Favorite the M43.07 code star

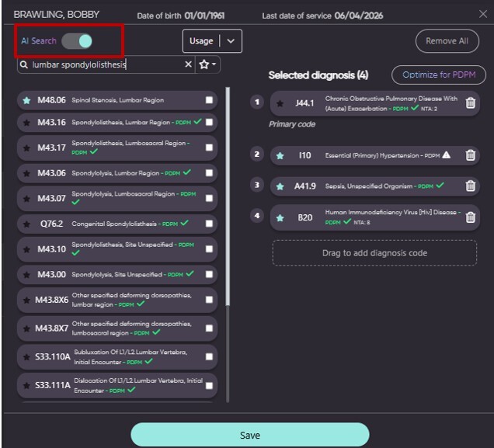pos(26,199)
